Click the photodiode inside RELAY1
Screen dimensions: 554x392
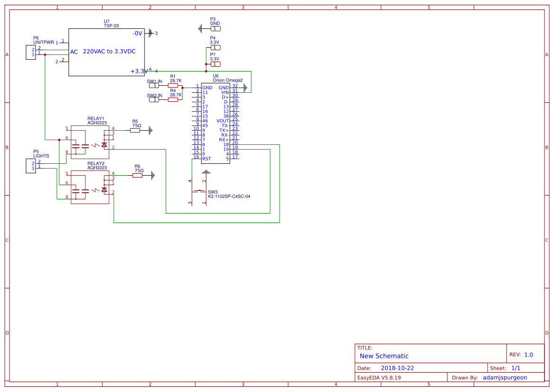[104, 144]
